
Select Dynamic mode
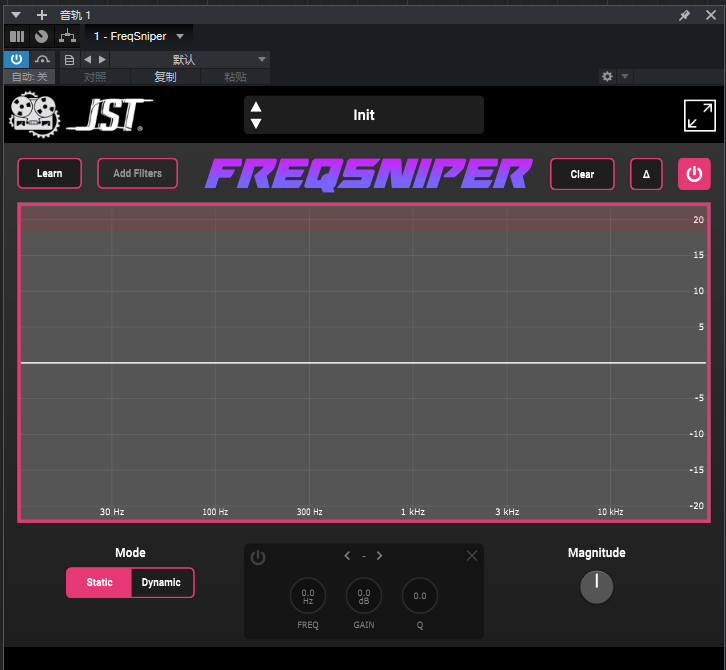click(161, 582)
